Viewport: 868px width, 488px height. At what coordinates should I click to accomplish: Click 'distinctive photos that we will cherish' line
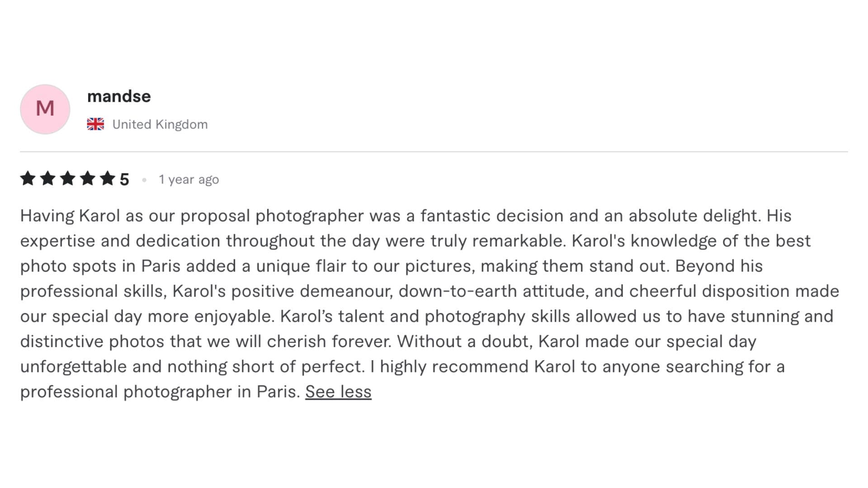tap(388, 342)
